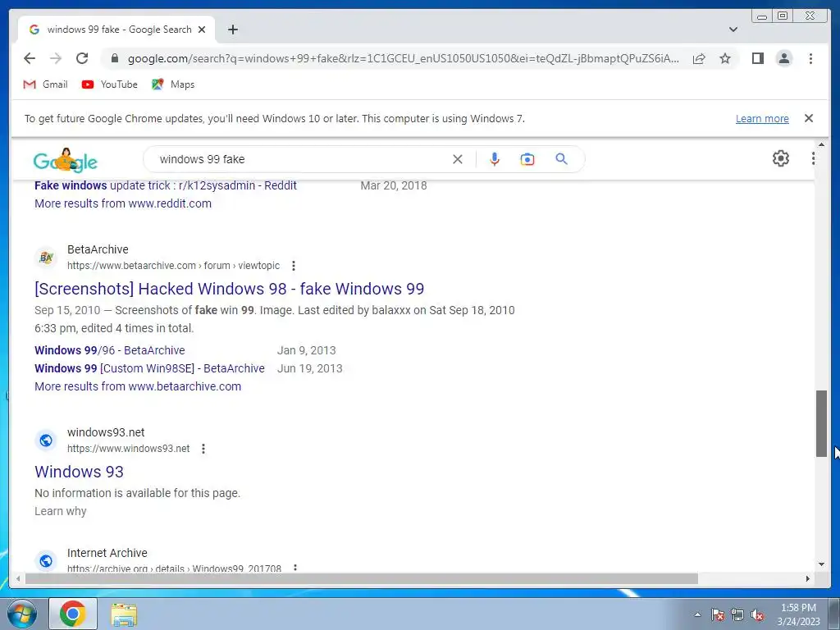Click the page scroll-down arrow

point(822,564)
